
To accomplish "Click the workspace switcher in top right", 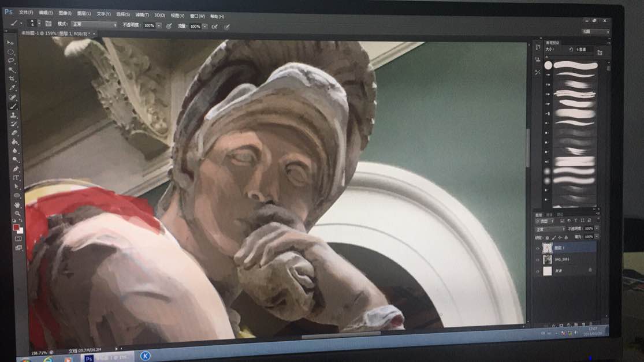I will (595, 32).
